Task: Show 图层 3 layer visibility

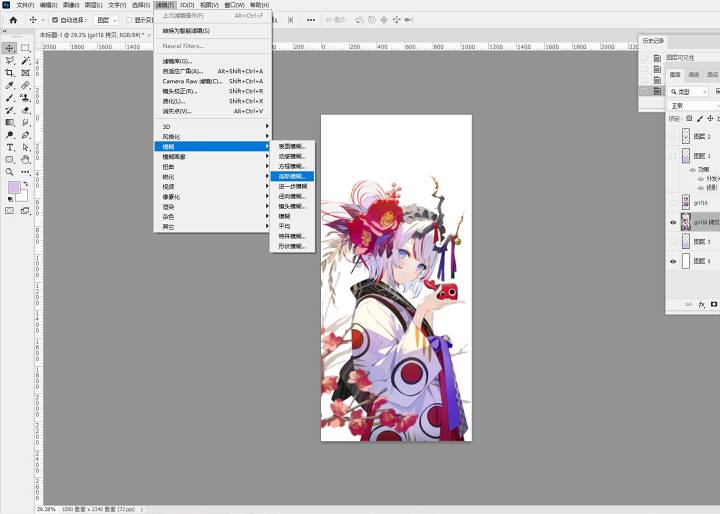Action: pos(673,242)
